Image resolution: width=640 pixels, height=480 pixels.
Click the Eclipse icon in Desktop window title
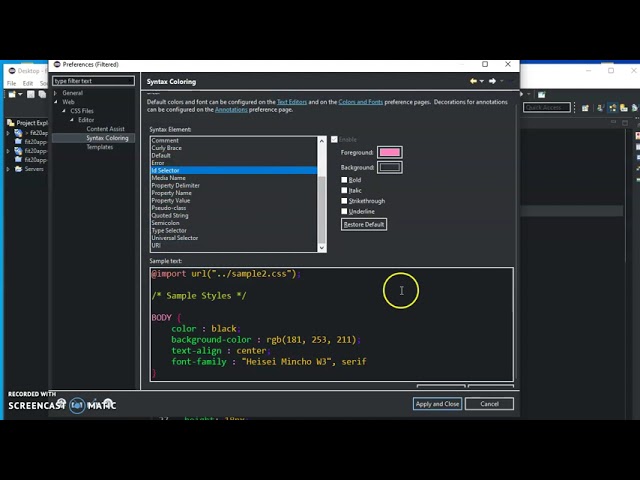click(12, 71)
